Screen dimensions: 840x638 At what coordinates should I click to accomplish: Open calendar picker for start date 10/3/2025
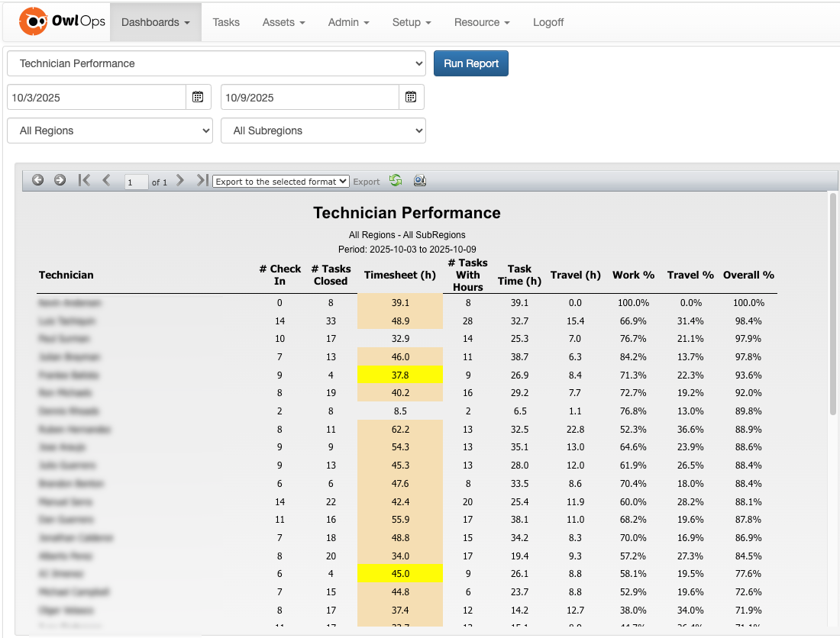[x=198, y=97]
